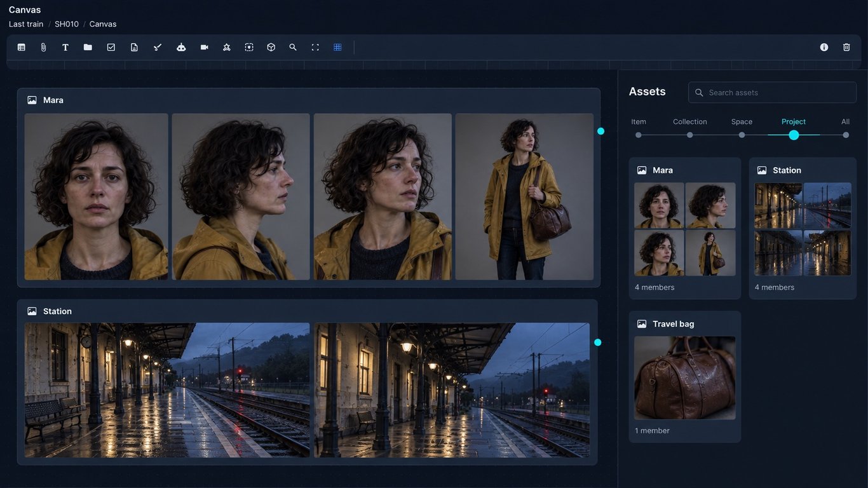
Task: Click the paperclip attachment icon
Action: (x=43, y=47)
